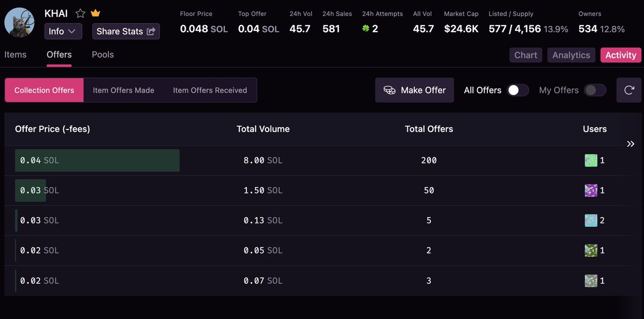This screenshot has height=319, width=644.
Task: Select the Offers tab
Action: [59, 55]
